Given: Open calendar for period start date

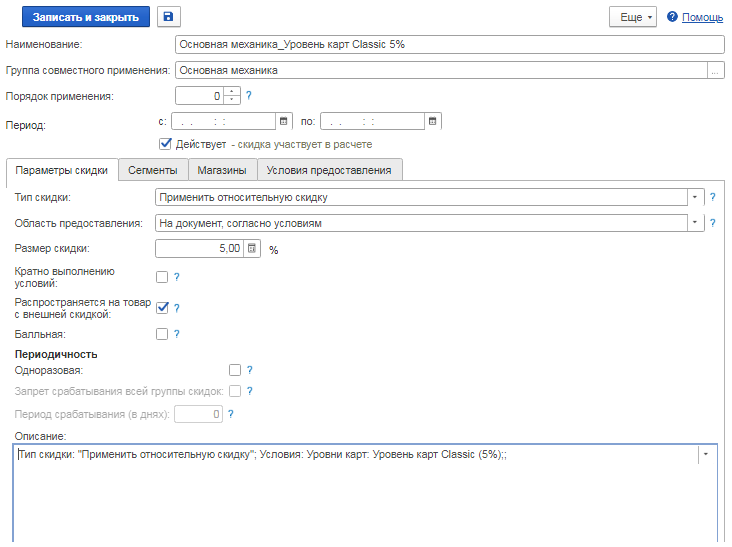Looking at the screenshot, I should click(x=283, y=121).
